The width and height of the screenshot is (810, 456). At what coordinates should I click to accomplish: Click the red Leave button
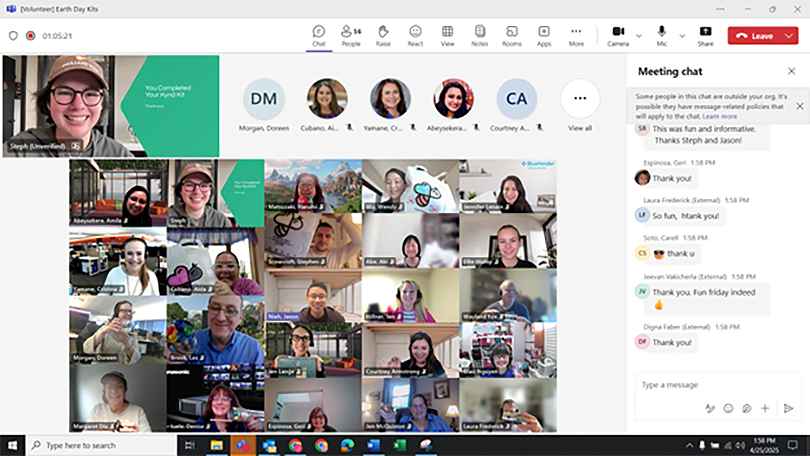tap(755, 35)
